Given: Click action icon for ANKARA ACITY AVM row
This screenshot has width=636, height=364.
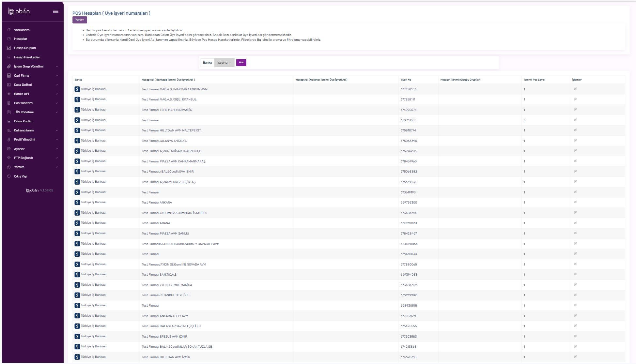Looking at the screenshot, I should (575, 315).
